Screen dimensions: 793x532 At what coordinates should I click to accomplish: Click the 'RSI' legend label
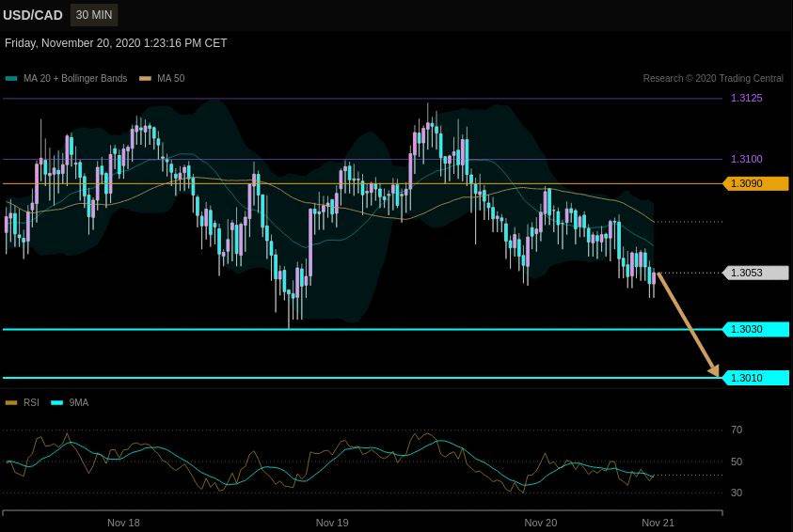click(31, 402)
